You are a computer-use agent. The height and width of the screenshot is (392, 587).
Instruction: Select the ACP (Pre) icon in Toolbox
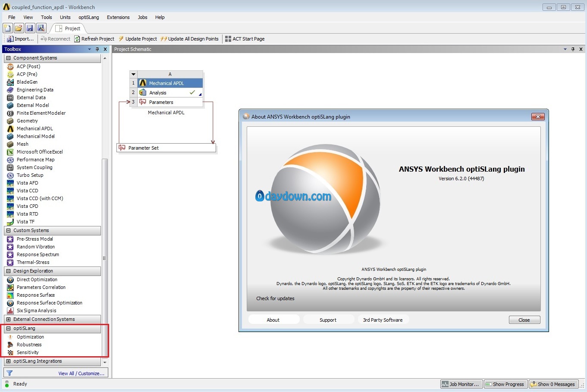pyautogui.click(x=10, y=74)
